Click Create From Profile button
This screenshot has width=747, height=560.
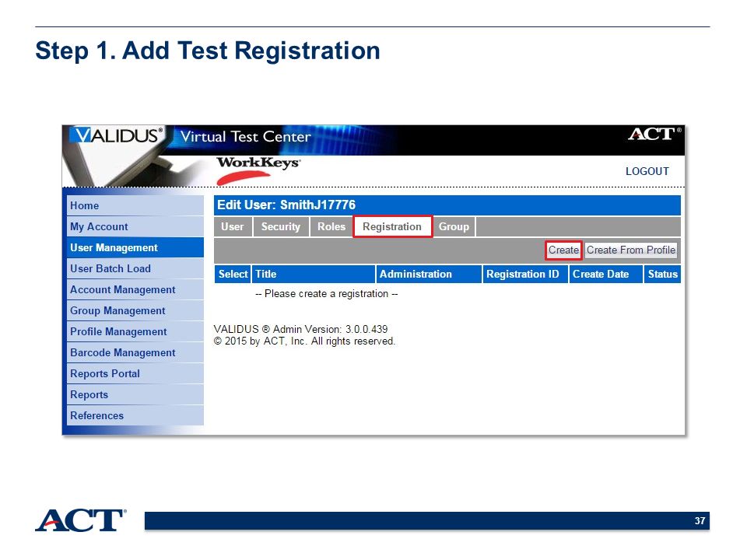pyautogui.click(x=631, y=250)
